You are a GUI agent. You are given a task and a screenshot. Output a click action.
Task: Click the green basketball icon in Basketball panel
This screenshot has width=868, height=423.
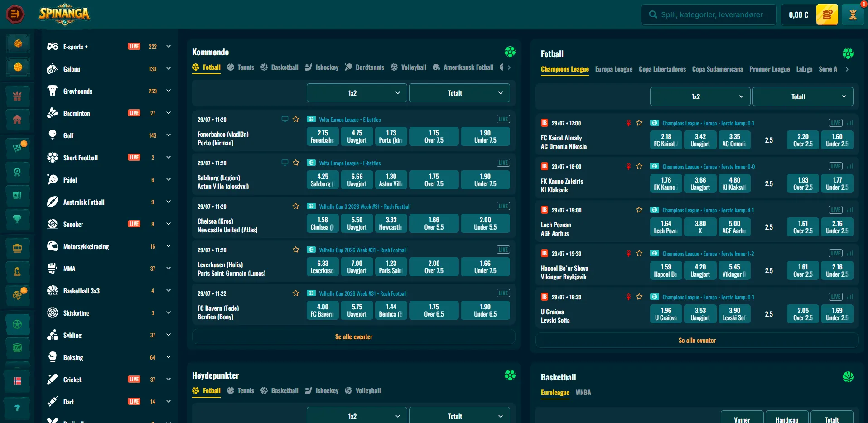tap(848, 377)
